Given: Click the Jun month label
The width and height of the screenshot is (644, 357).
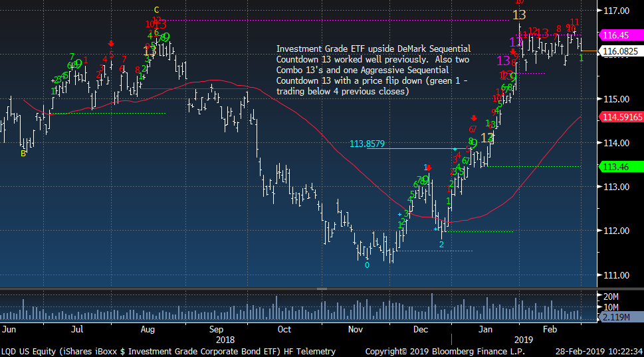Looking at the screenshot, I should (9, 330).
